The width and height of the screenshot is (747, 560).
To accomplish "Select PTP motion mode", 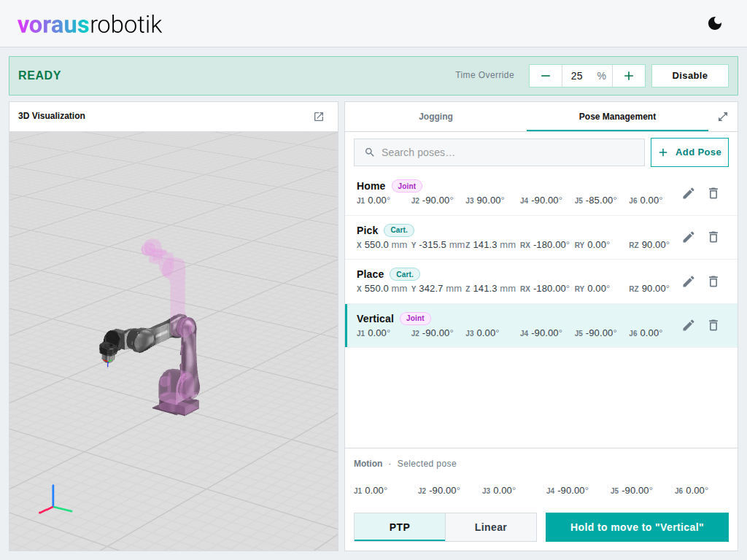I will [x=399, y=527].
